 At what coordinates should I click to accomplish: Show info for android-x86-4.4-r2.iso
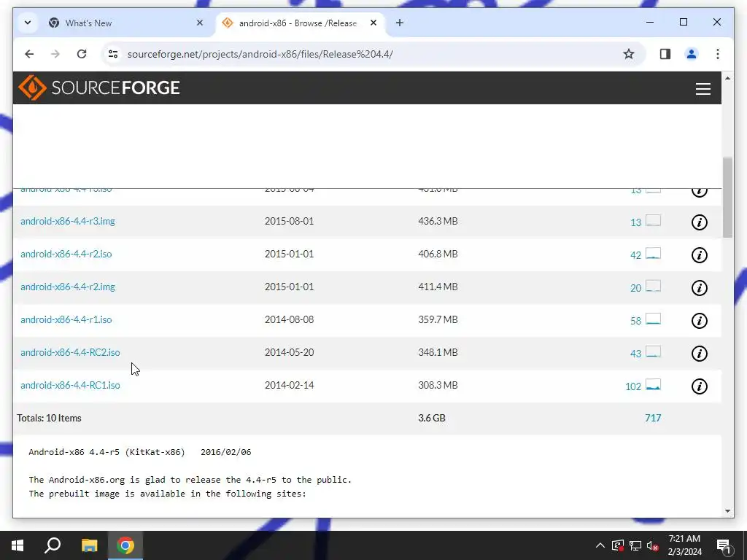click(699, 254)
